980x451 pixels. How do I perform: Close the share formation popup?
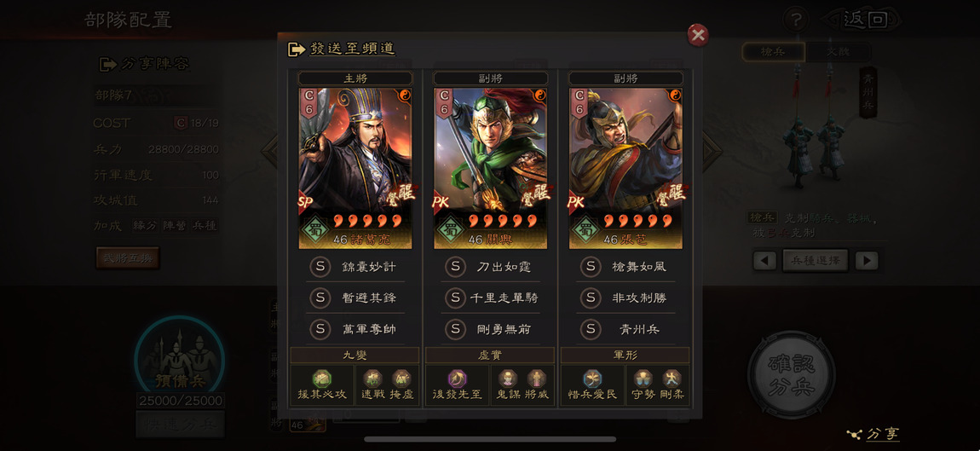click(x=697, y=35)
